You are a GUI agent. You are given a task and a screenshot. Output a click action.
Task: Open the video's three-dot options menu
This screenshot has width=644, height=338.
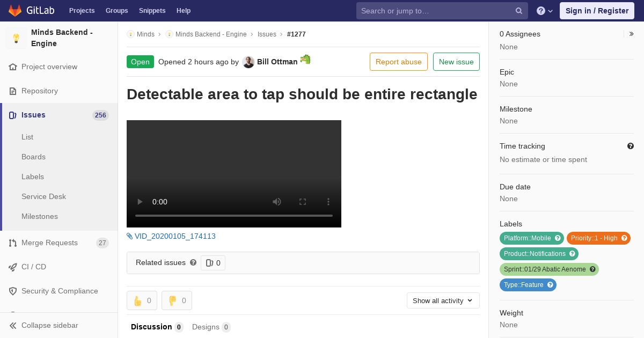(328, 202)
